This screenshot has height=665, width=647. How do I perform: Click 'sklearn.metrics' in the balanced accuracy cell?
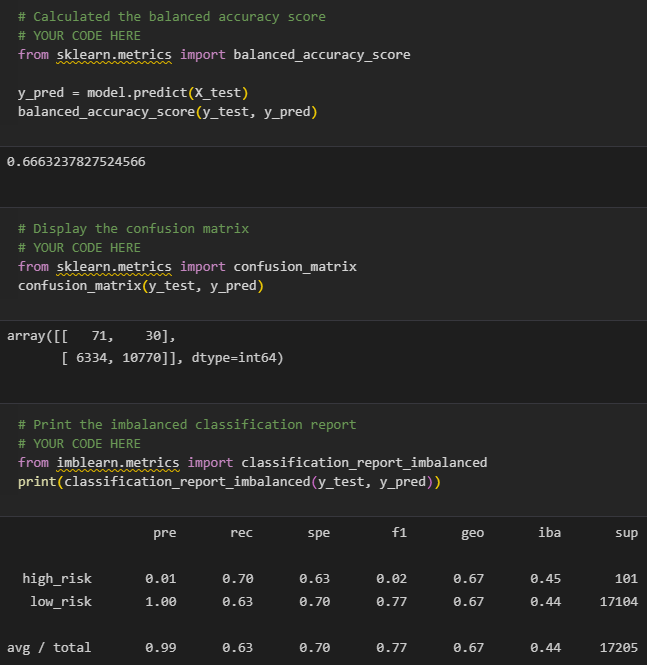point(114,55)
